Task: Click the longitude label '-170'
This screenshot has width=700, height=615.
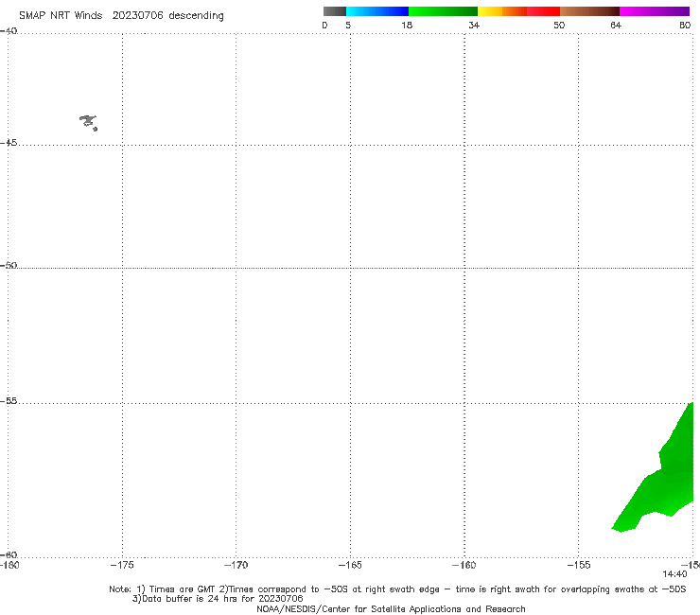Action: (x=236, y=566)
